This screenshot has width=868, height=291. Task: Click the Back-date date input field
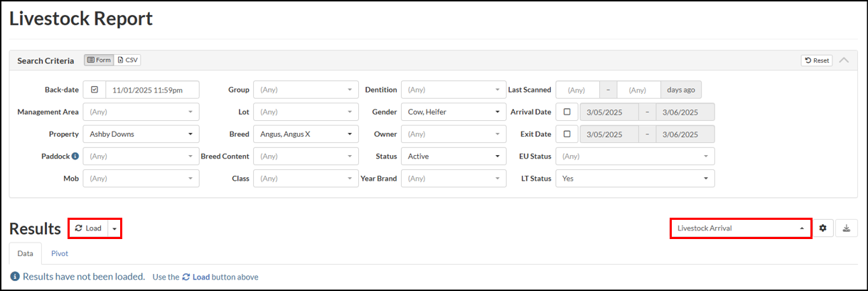point(152,90)
